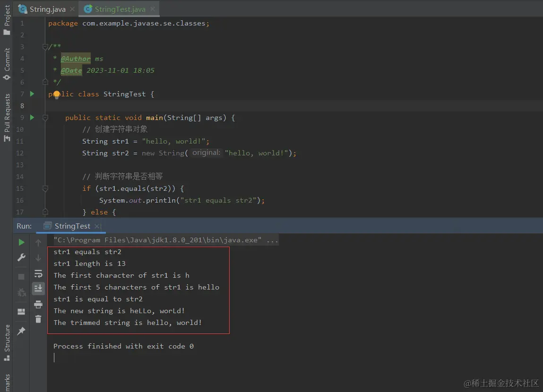Click the println call on line 16

[160, 200]
